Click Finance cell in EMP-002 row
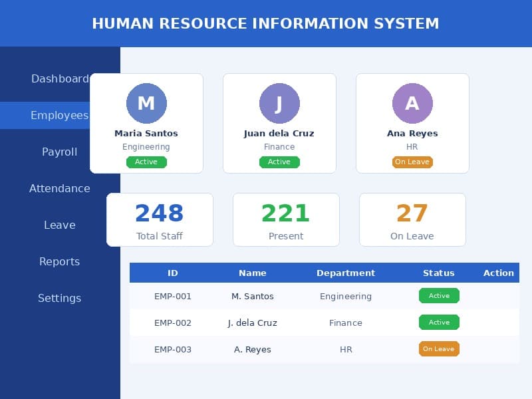532x399 pixels. [x=346, y=323]
